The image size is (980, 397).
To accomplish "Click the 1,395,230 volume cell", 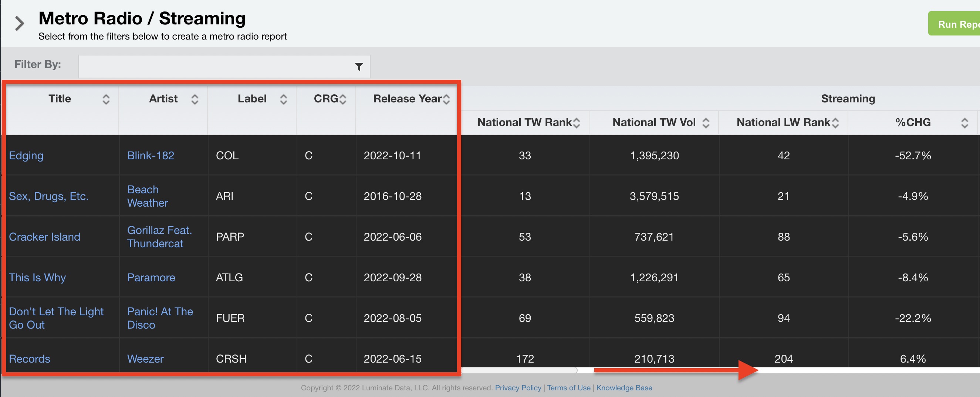I will tap(654, 156).
